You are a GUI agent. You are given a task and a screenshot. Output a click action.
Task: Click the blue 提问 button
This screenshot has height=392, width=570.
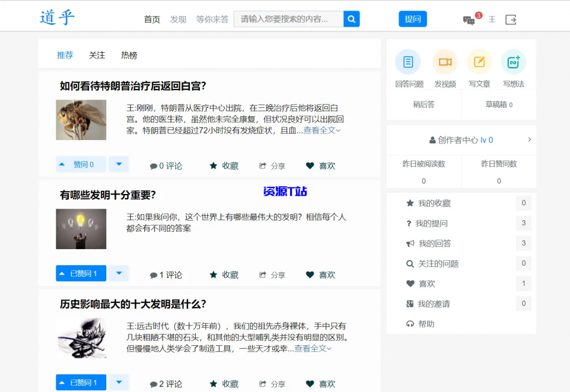(412, 19)
